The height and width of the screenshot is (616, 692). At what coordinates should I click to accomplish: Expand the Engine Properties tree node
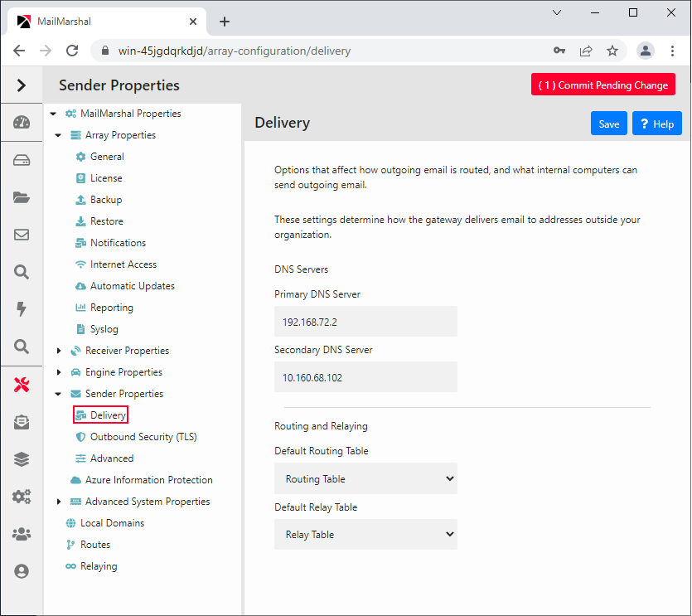coord(58,371)
